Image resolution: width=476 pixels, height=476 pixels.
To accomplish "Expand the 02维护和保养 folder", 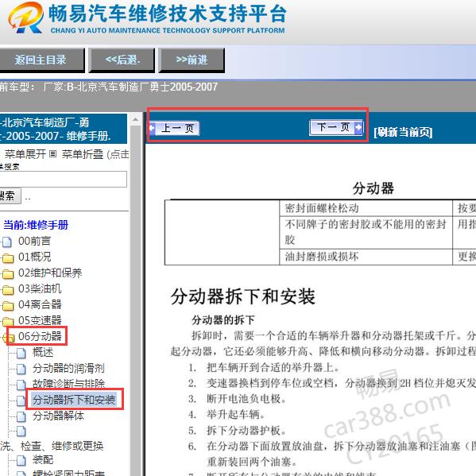I will click(x=50, y=273).
